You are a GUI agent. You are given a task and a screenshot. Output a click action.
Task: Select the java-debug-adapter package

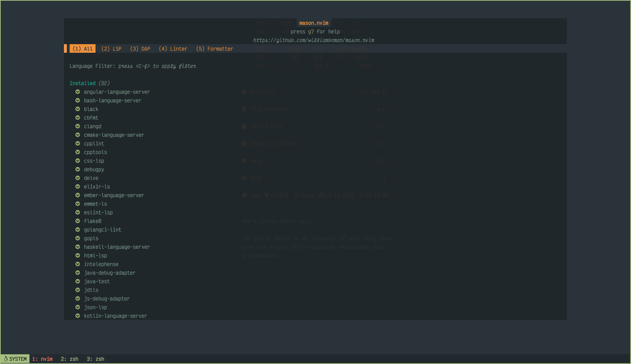coord(110,273)
